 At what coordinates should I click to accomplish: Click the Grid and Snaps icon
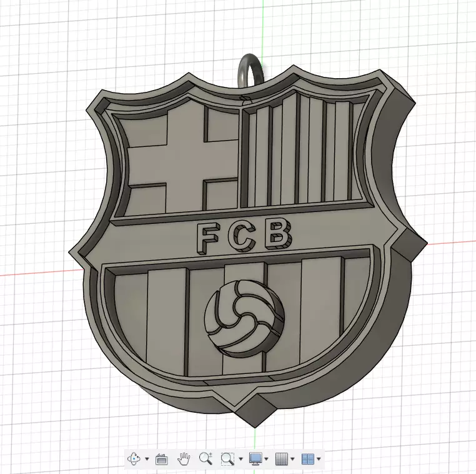pyautogui.click(x=281, y=459)
